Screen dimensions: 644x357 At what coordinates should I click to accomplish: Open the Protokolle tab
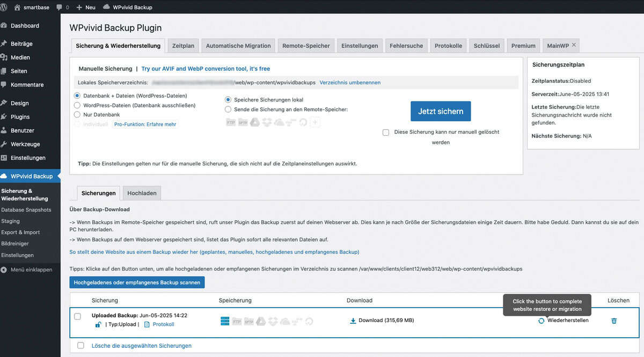(x=448, y=46)
